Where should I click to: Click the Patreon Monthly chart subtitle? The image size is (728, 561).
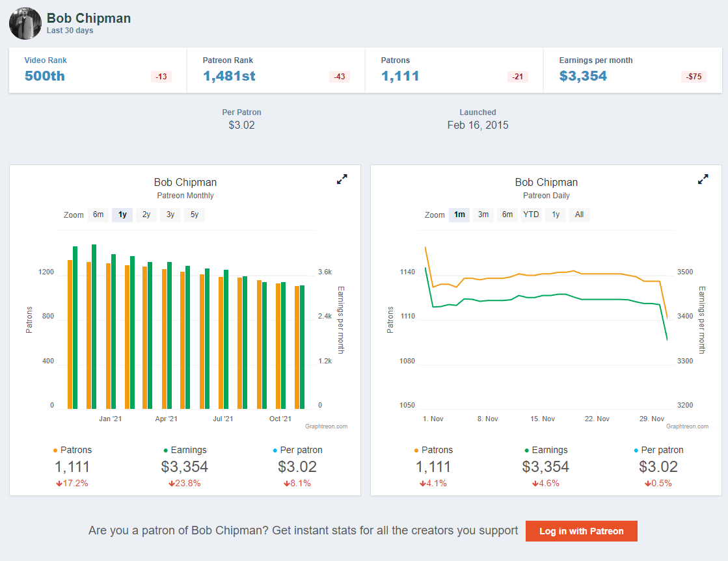pyautogui.click(x=185, y=196)
